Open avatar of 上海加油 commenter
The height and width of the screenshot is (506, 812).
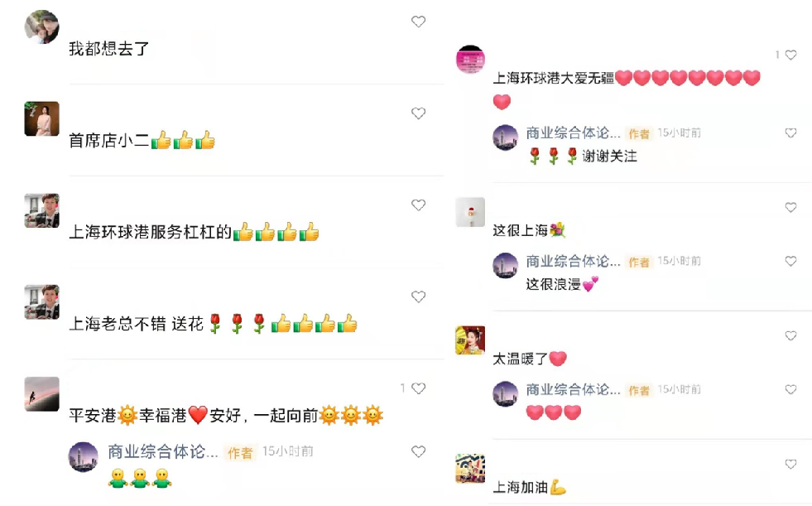click(470, 469)
